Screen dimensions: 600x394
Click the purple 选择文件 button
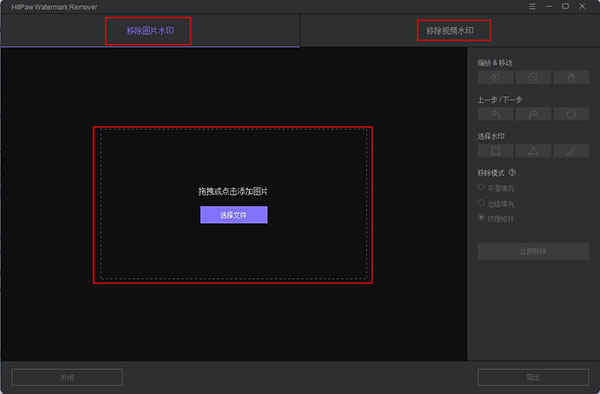click(x=234, y=215)
